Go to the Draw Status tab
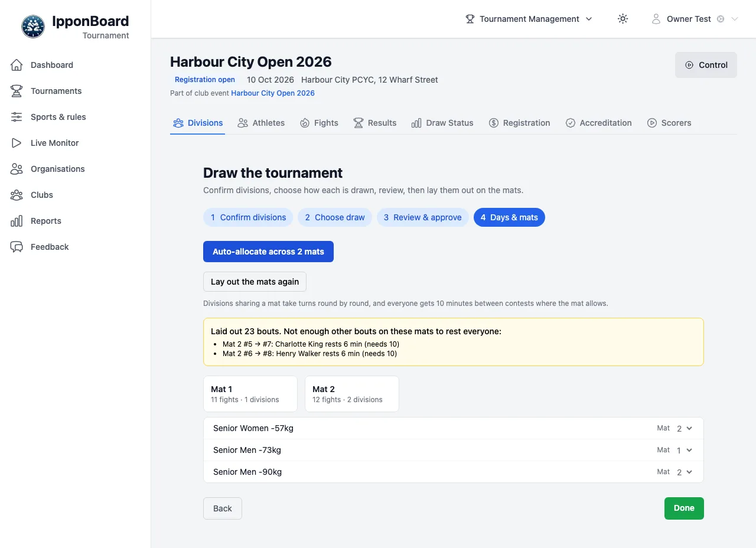 click(x=442, y=123)
